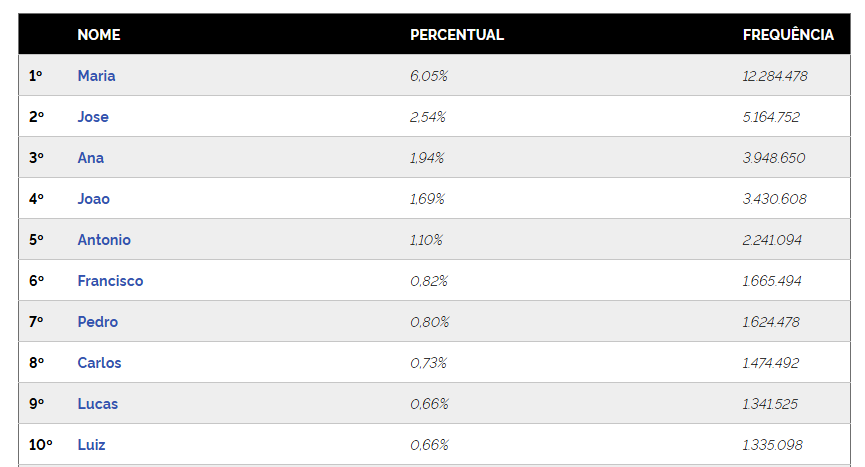This screenshot has width=865, height=467.
Task: Click the NOME column header
Action: point(98,35)
